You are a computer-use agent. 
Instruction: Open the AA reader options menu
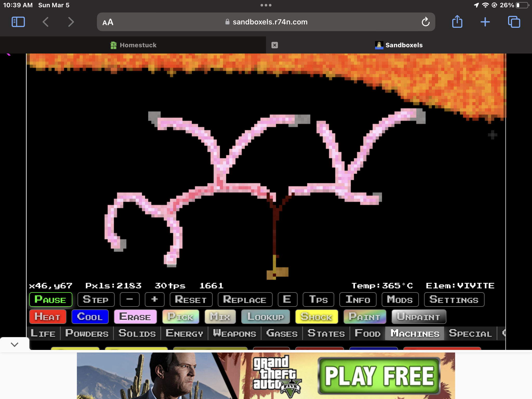pyautogui.click(x=108, y=22)
